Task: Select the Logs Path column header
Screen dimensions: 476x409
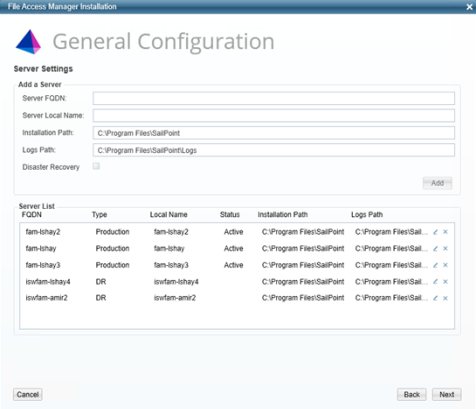Action: pyautogui.click(x=367, y=215)
